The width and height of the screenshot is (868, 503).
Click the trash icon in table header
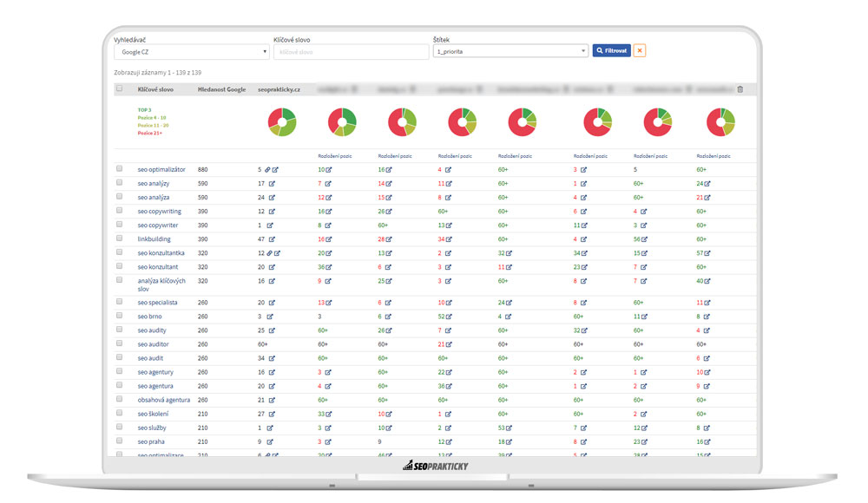[x=740, y=89]
